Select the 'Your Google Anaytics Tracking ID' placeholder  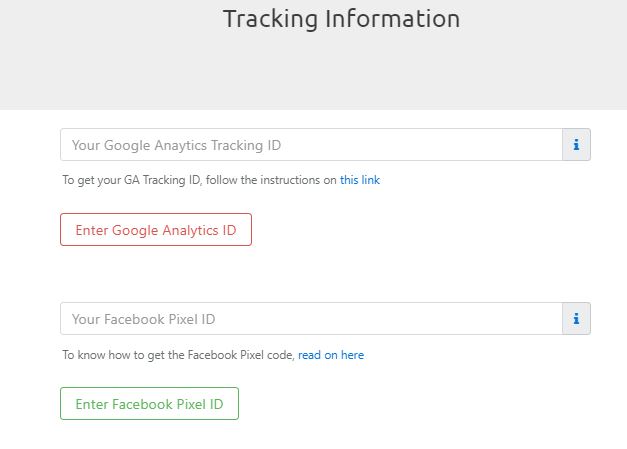point(176,145)
